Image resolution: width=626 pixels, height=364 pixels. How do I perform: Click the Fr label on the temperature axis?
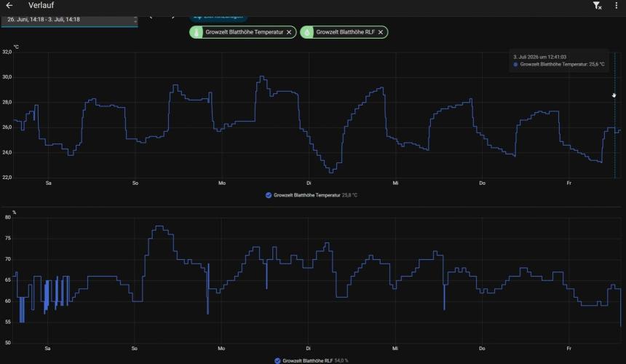pos(569,183)
